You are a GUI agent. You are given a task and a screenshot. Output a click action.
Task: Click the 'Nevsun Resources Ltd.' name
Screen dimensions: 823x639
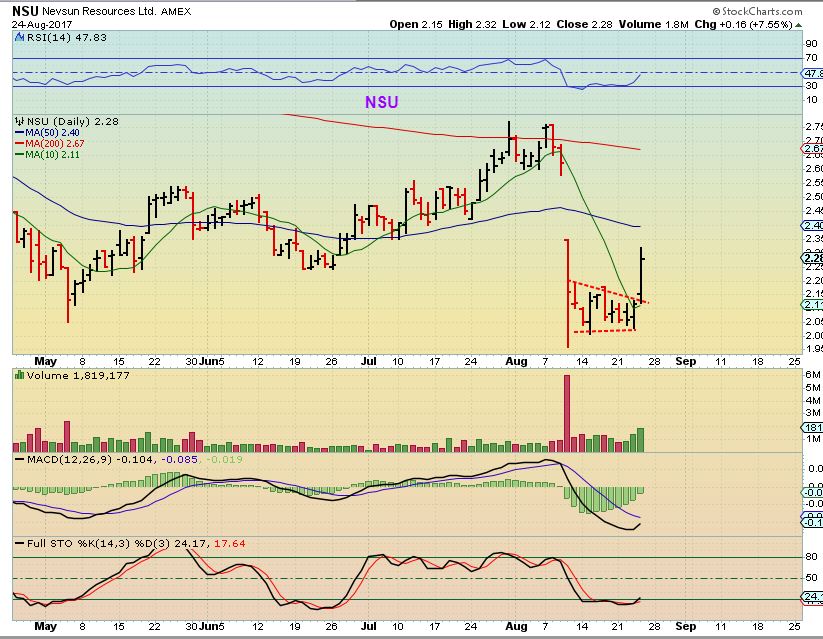click(x=99, y=11)
